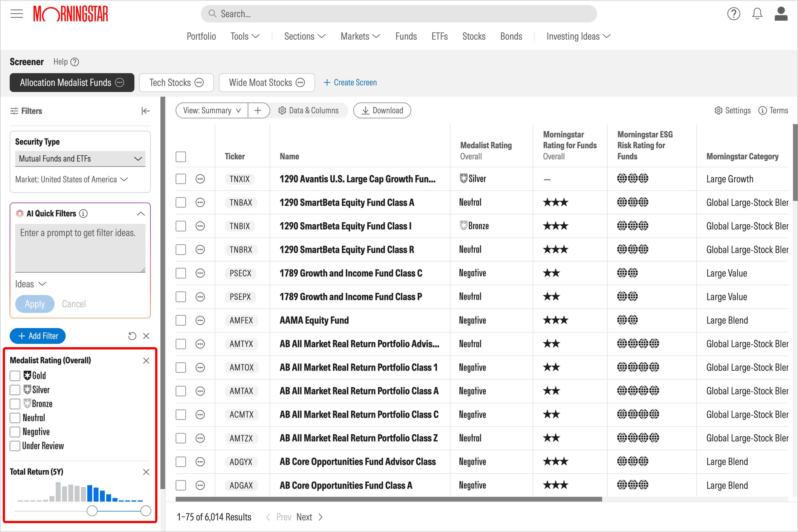This screenshot has width=798, height=532.
Task: Open the Security Type dropdown
Action: pos(80,158)
